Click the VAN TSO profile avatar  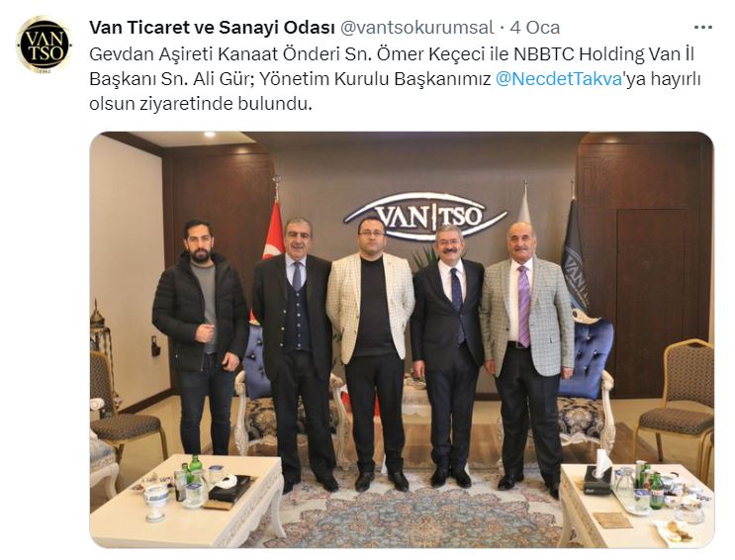45,45
